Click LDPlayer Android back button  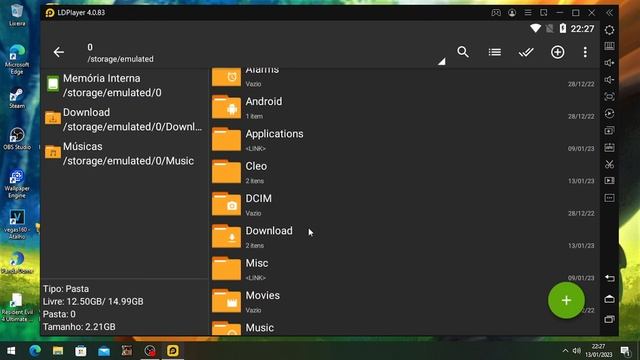(609, 278)
